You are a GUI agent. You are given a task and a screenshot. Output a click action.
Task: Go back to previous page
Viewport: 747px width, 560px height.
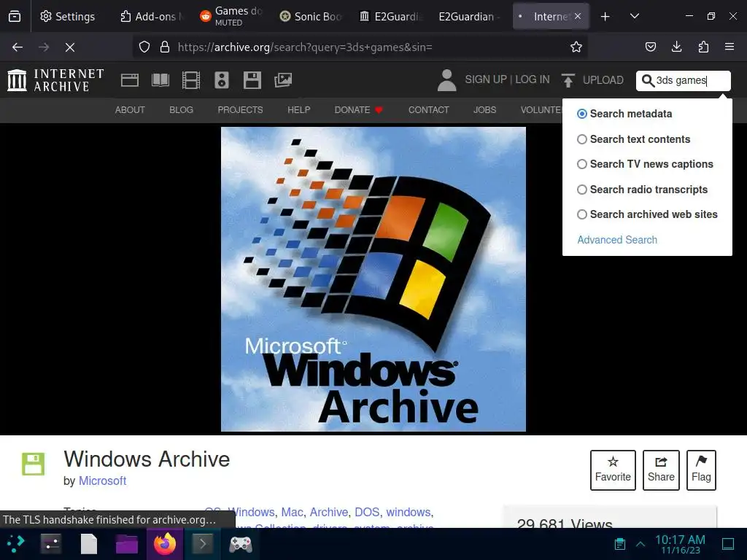point(18,47)
